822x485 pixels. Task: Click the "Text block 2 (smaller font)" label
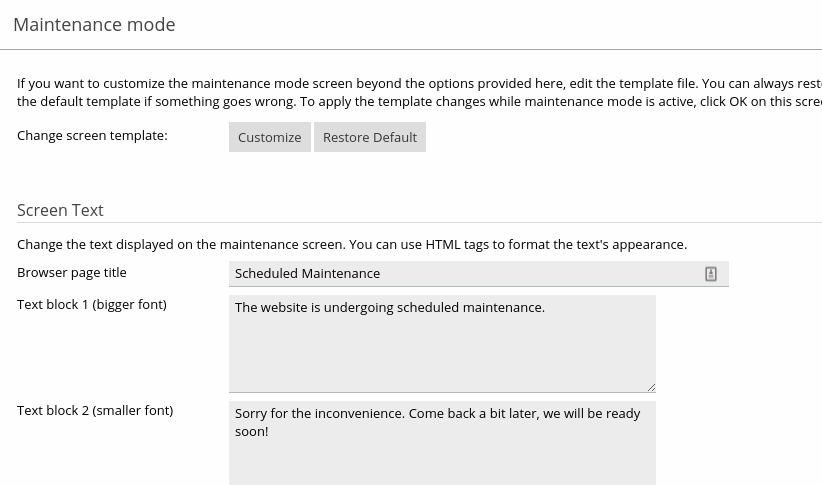[95, 411]
